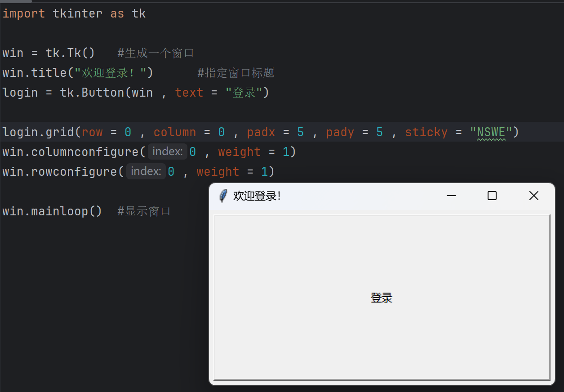Click the "index:" hint in win.rowconfigure line
564x392 pixels.
146,172
